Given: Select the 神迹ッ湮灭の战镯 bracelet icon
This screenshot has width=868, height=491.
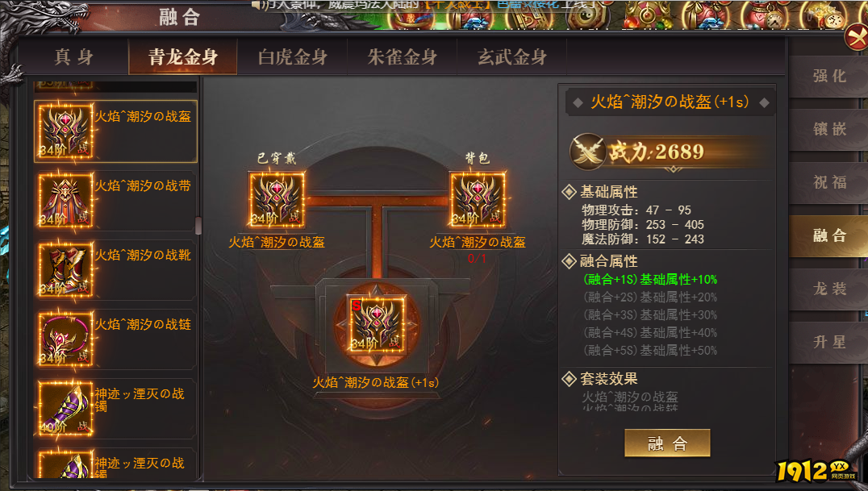Looking at the screenshot, I should tap(65, 408).
